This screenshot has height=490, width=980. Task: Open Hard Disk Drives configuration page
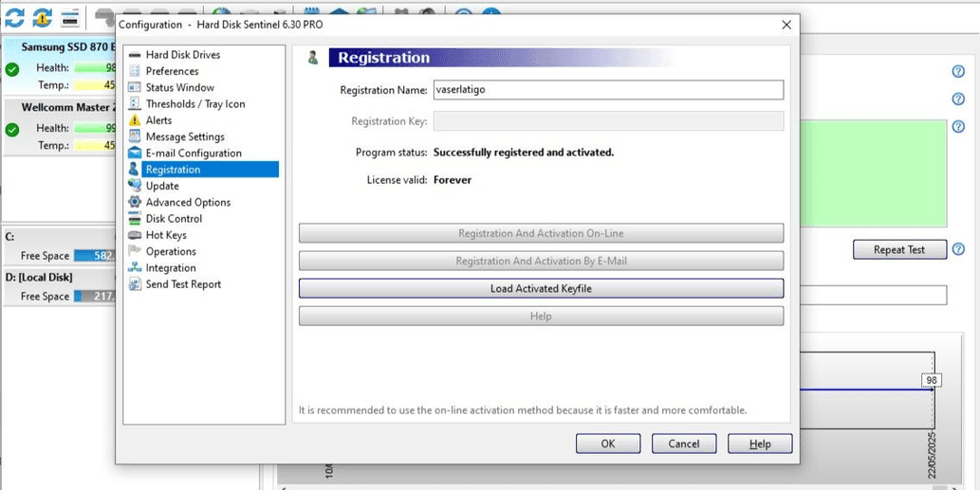tap(182, 55)
